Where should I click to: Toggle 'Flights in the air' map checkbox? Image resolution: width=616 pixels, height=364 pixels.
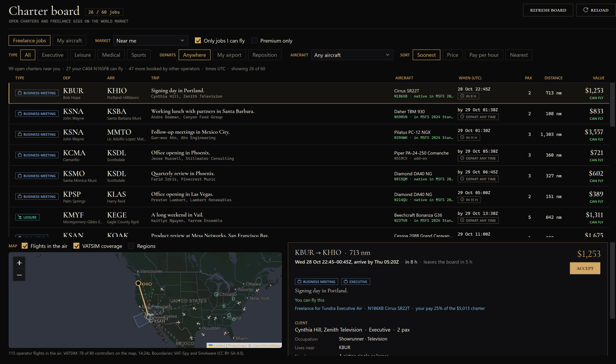tap(25, 246)
